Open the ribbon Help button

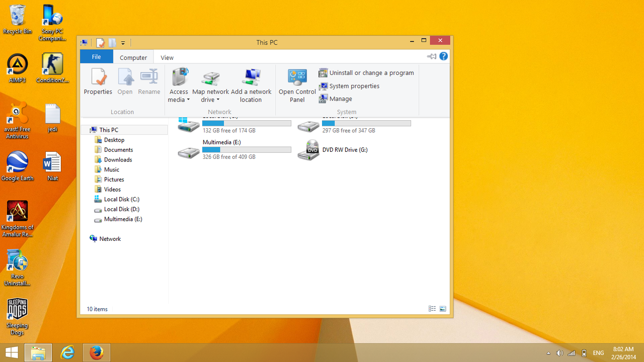pyautogui.click(x=443, y=56)
